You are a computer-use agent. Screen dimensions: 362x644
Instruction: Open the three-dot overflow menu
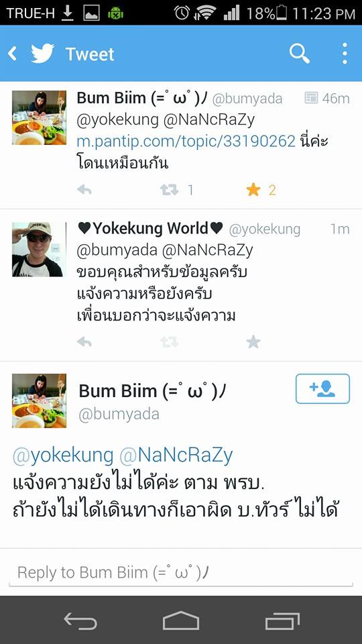coord(345,54)
